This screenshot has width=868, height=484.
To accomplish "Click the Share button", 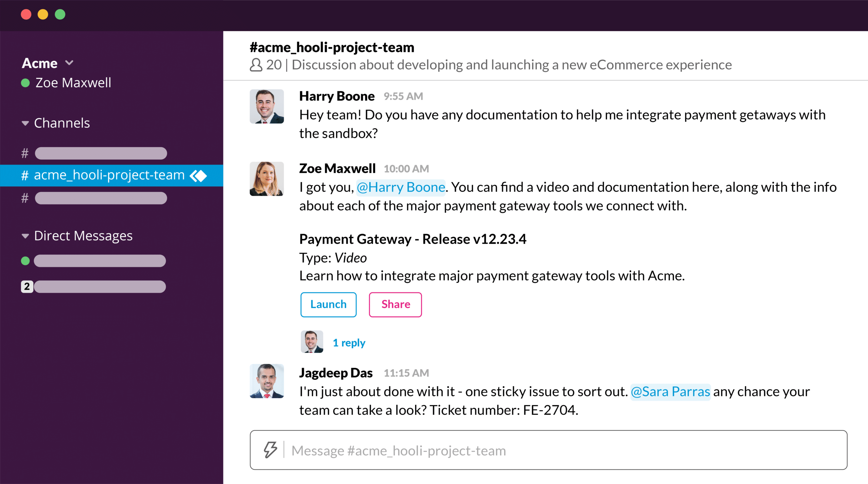I will coord(395,305).
